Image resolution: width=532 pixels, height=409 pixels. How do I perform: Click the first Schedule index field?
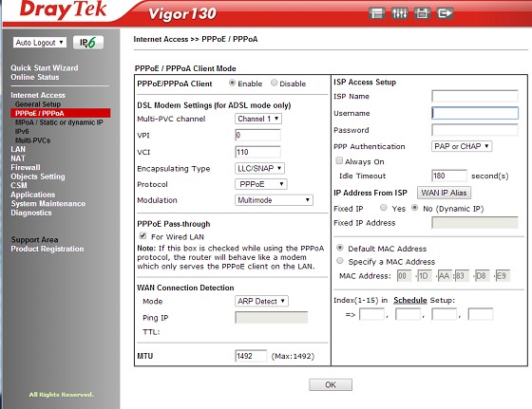pyautogui.click(x=371, y=314)
